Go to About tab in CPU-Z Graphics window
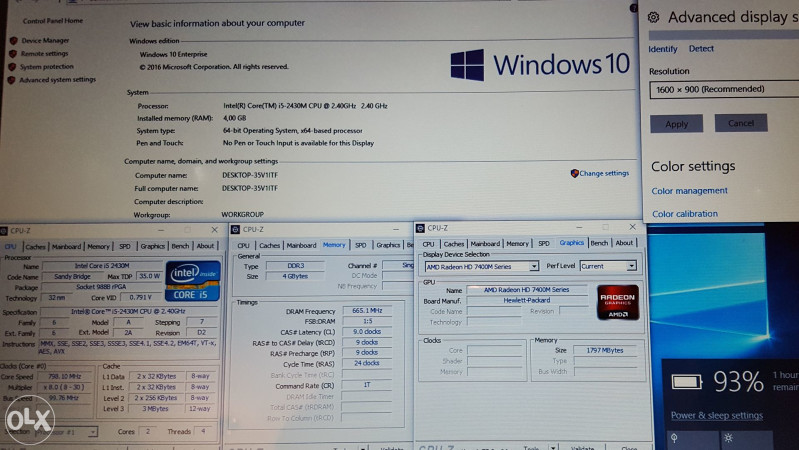799x450 pixels. [624, 243]
